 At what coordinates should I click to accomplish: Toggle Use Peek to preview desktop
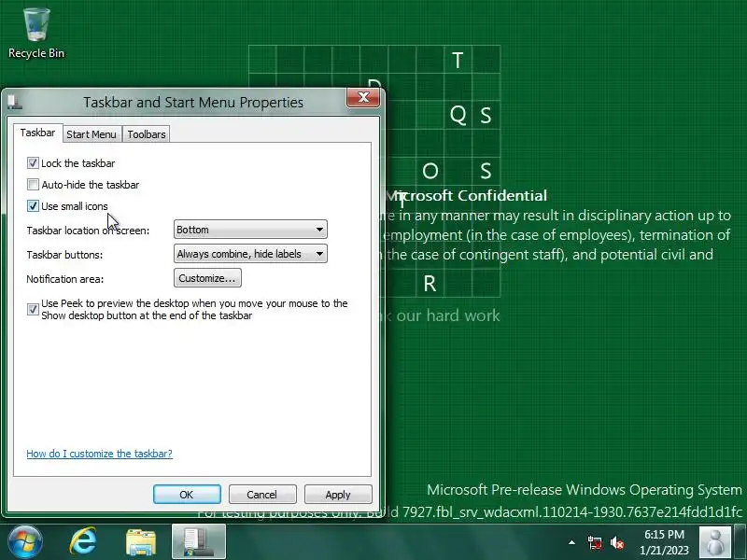[33, 309]
